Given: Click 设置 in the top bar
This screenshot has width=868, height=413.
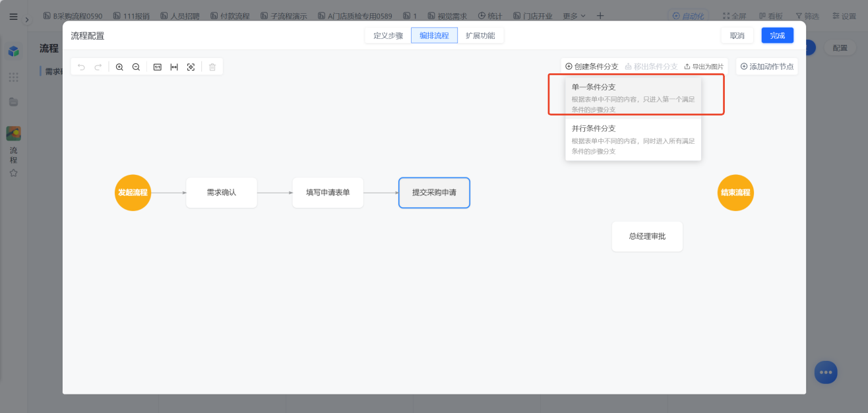Looking at the screenshot, I should [844, 16].
